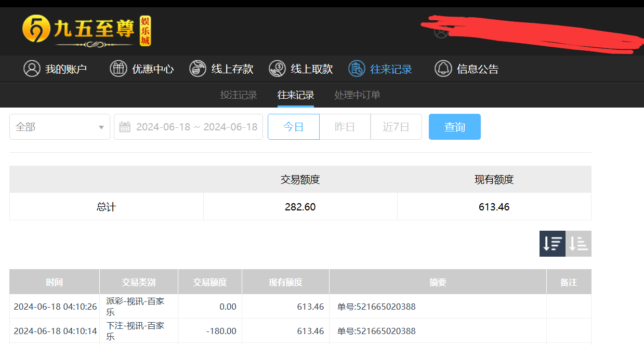
Task: Click the 我的账户 user icon
Action: [x=32, y=69]
